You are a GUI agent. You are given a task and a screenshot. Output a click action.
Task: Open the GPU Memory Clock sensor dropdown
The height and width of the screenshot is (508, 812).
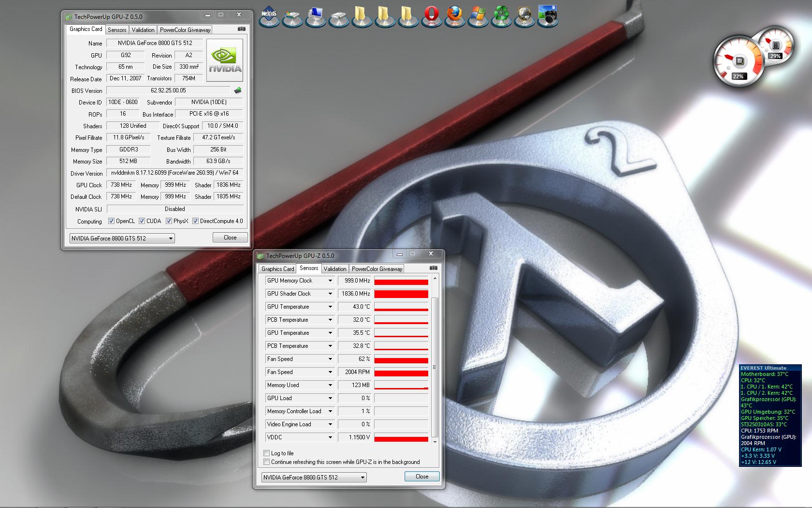click(330, 281)
